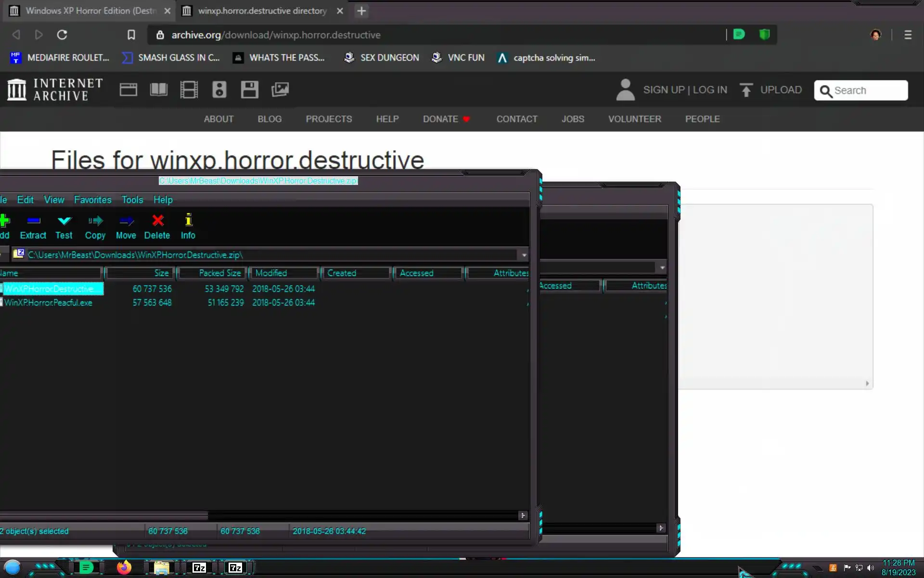Click the Extract toolbar icon in 7-Zip
This screenshot has height=578, width=924.
tap(33, 221)
